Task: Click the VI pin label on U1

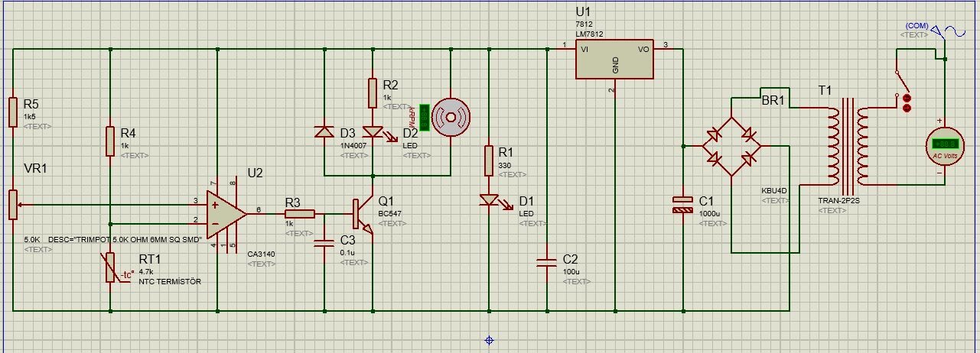Action: pos(585,48)
